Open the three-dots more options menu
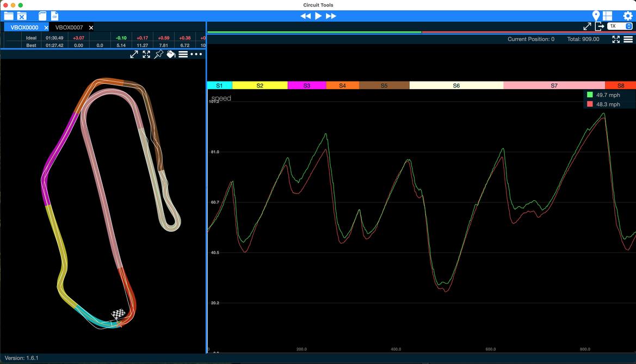The height and width of the screenshot is (364, 636). pos(196,54)
